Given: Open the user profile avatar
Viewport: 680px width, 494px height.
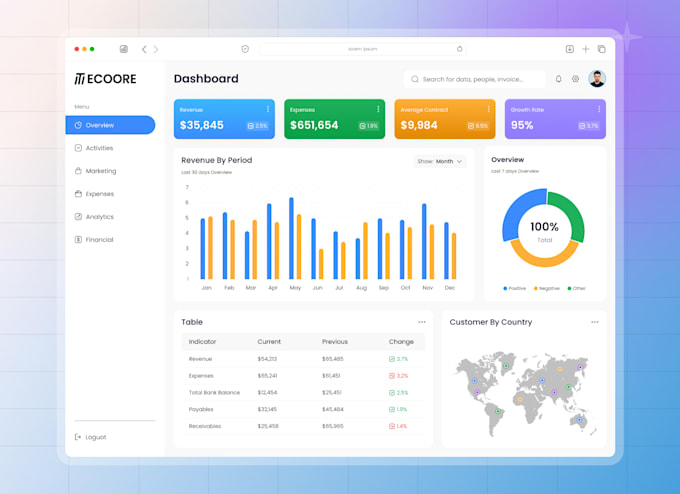Looking at the screenshot, I should [x=597, y=79].
